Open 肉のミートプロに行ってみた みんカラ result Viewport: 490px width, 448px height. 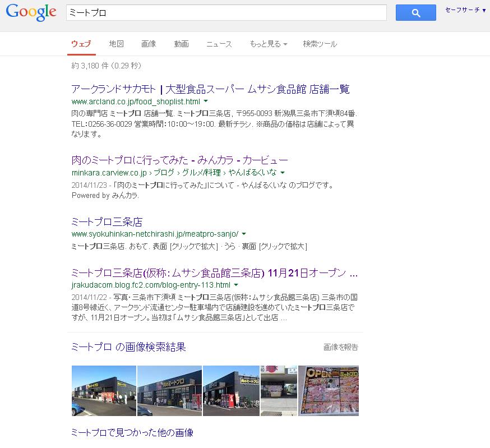pos(179,160)
